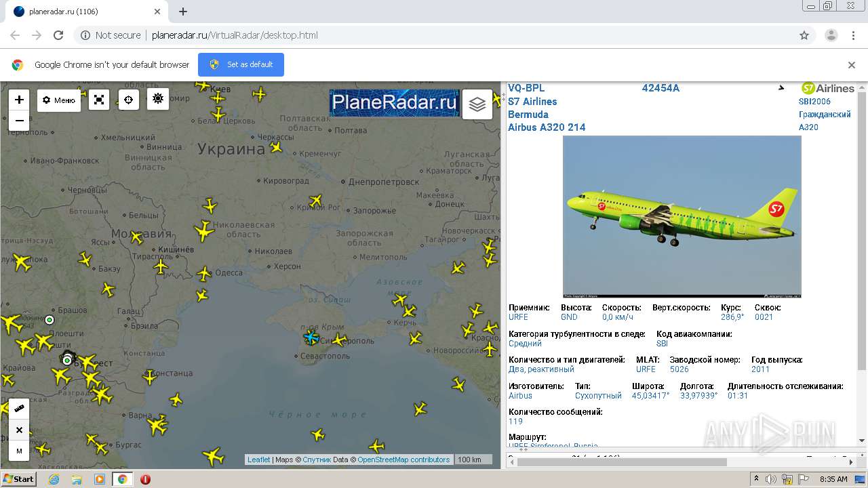Zoom in the map with plus button
The height and width of the screenshot is (488, 868).
(x=19, y=100)
